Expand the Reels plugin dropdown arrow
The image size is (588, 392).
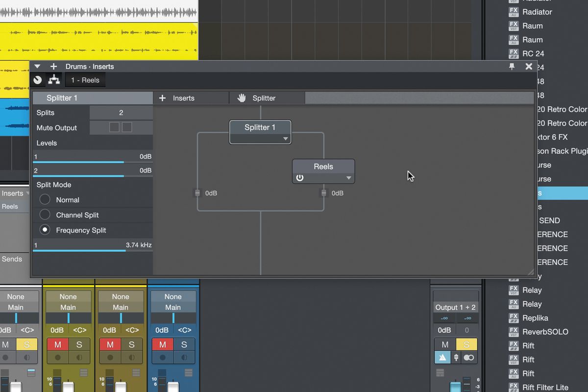point(348,177)
